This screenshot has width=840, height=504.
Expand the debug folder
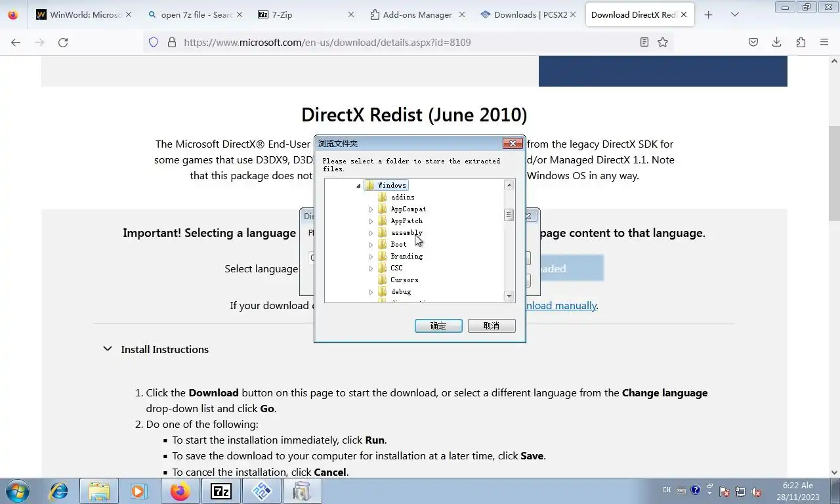click(x=371, y=292)
